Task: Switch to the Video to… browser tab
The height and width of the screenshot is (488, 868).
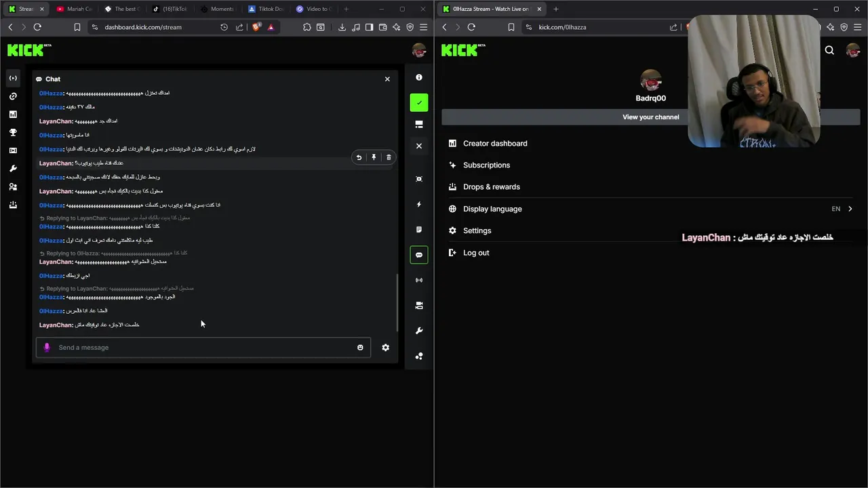Action: pos(314,9)
